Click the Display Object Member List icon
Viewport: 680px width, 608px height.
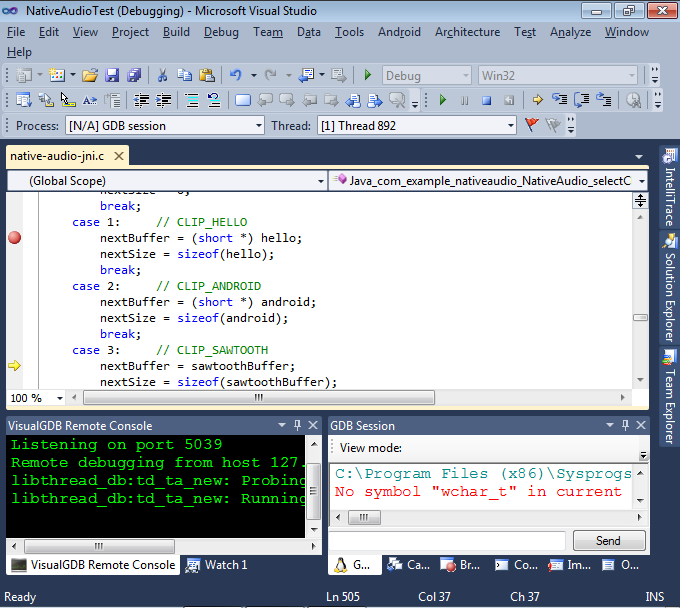pos(24,101)
